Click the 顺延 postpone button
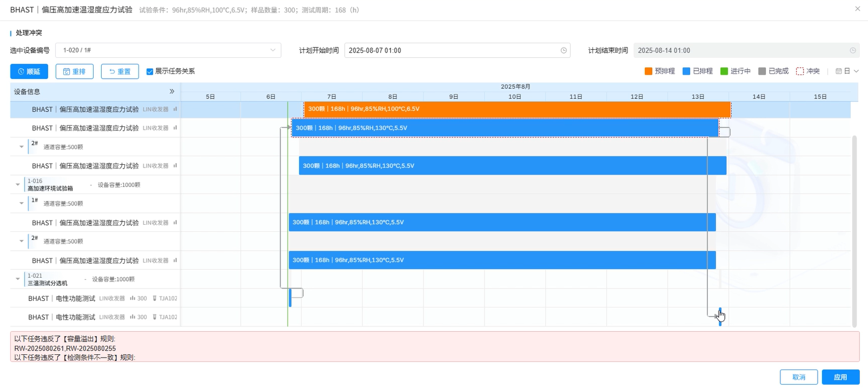 coord(29,71)
